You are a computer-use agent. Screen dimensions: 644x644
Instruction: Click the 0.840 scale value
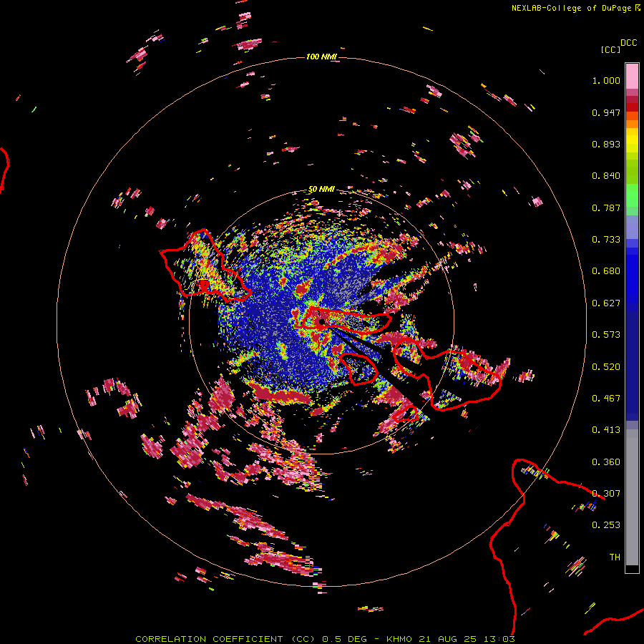606,176
